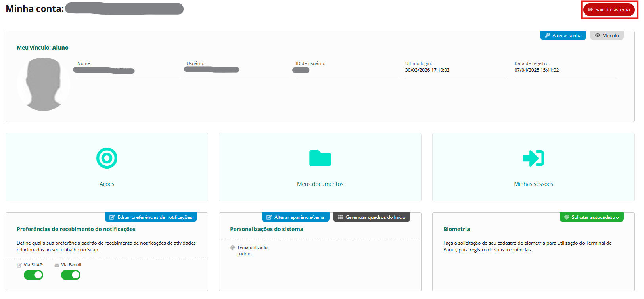Disable the Via SUAP notification toggle
This screenshot has width=644, height=299.
coord(34,275)
